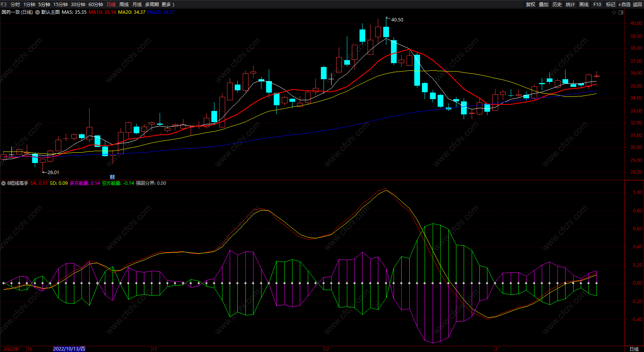644x352 pixels.
Task: Switch to 月线 monthly chart
Action: click(x=137, y=5)
